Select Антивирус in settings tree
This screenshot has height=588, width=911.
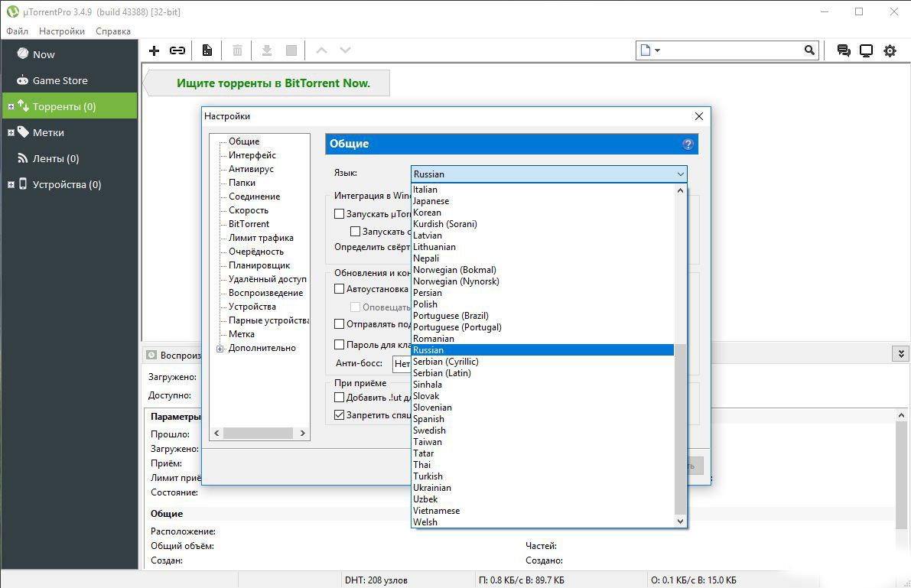coord(251,169)
